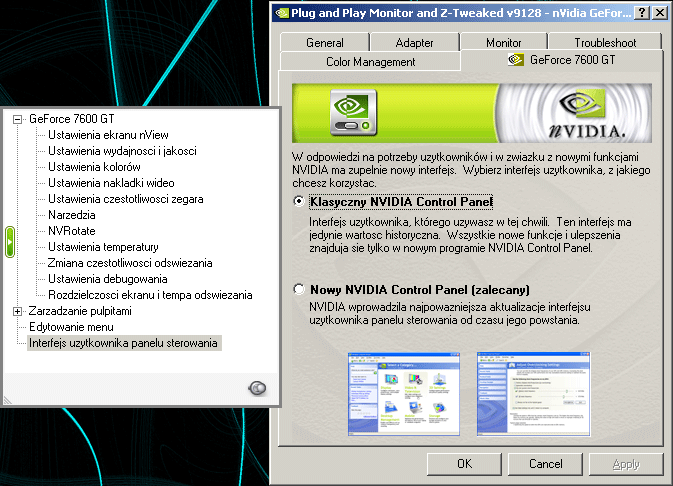The height and width of the screenshot is (486, 673).
Task: Select the Zarzadzanie pulpitami tree label
Action: click(x=80, y=311)
